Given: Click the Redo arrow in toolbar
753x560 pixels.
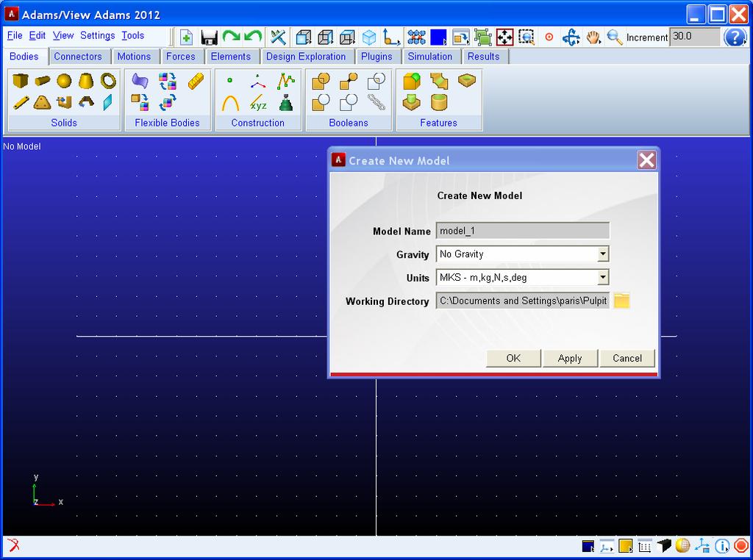Looking at the screenshot, I should (x=231, y=37).
